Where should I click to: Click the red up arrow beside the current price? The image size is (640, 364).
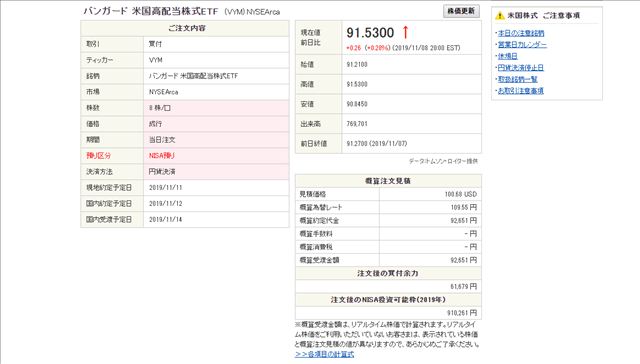coord(405,32)
